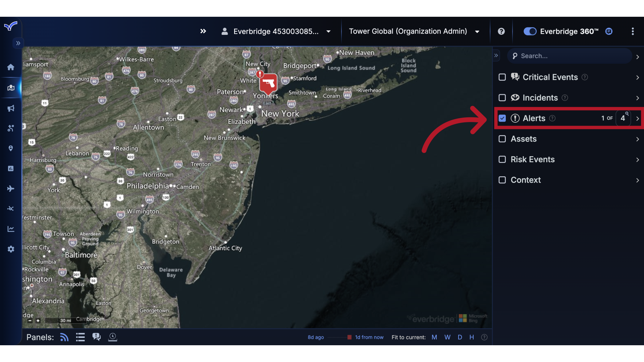
Task: Open the Map view sidebar icon
Action: (x=10, y=88)
